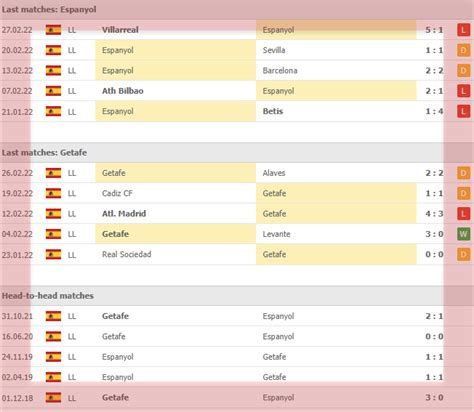Open the Levante team link

(x=277, y=234)
